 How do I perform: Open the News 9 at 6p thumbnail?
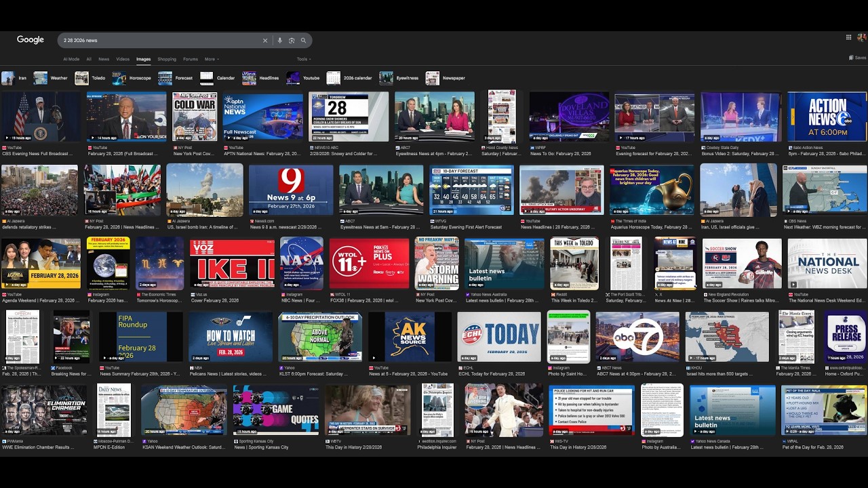291,190
